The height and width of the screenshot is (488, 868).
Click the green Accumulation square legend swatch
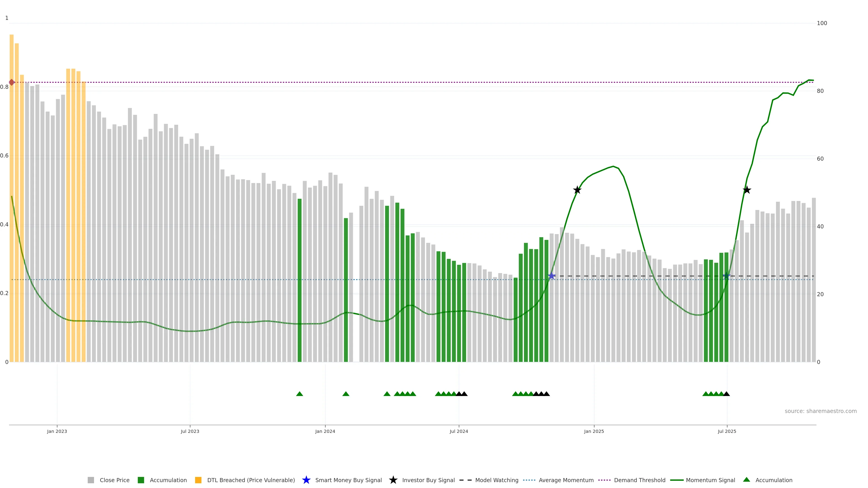(x=141, y=480)
